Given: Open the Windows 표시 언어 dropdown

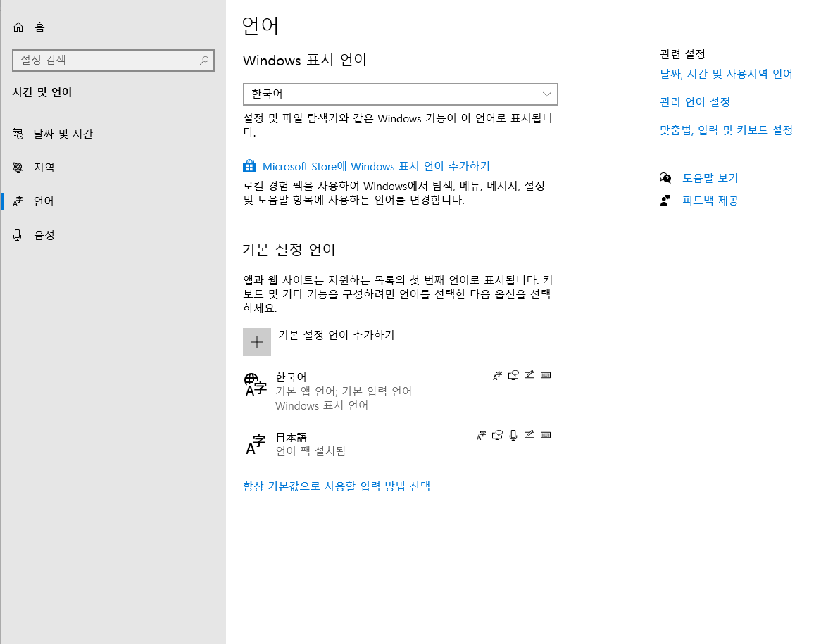Looking at the screenshot, I should (400, 94).
